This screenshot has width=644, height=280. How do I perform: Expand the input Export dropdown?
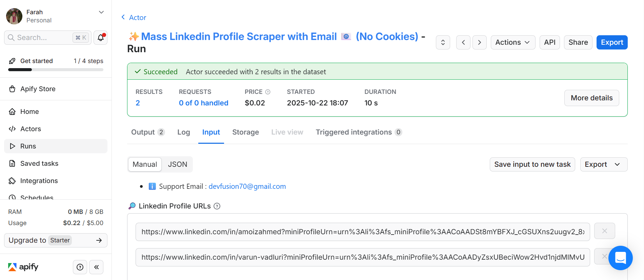(603, 164)
